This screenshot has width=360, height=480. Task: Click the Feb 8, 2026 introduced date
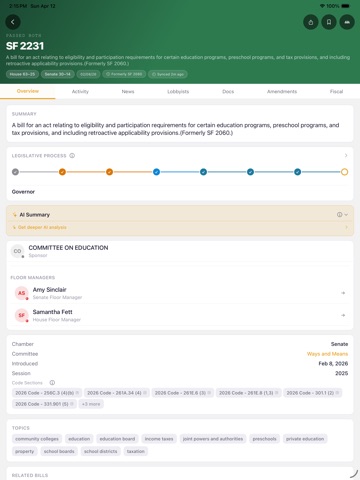coord(333,363)
